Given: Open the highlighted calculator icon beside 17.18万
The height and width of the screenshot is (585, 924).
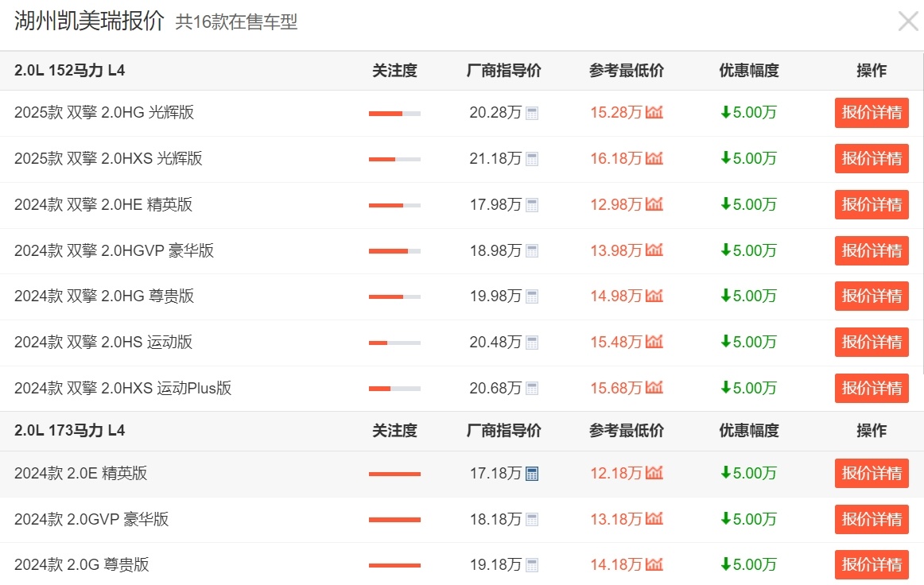Looking at the screenshot, I should point(531,474).
